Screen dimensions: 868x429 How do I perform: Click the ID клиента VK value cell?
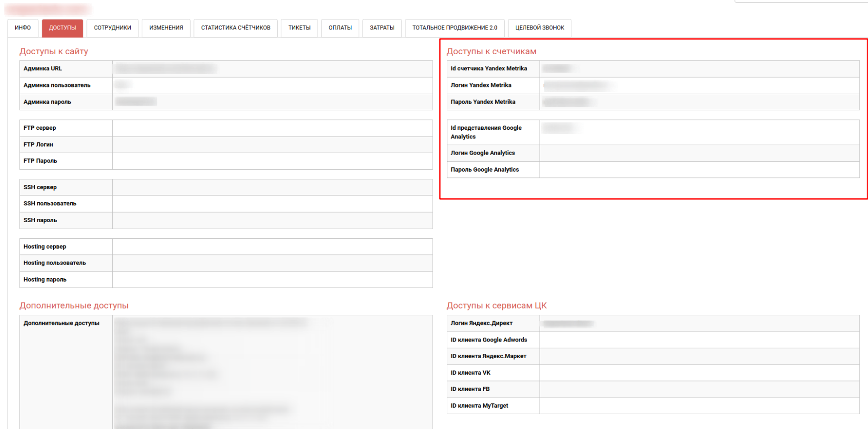coord(699,373)
